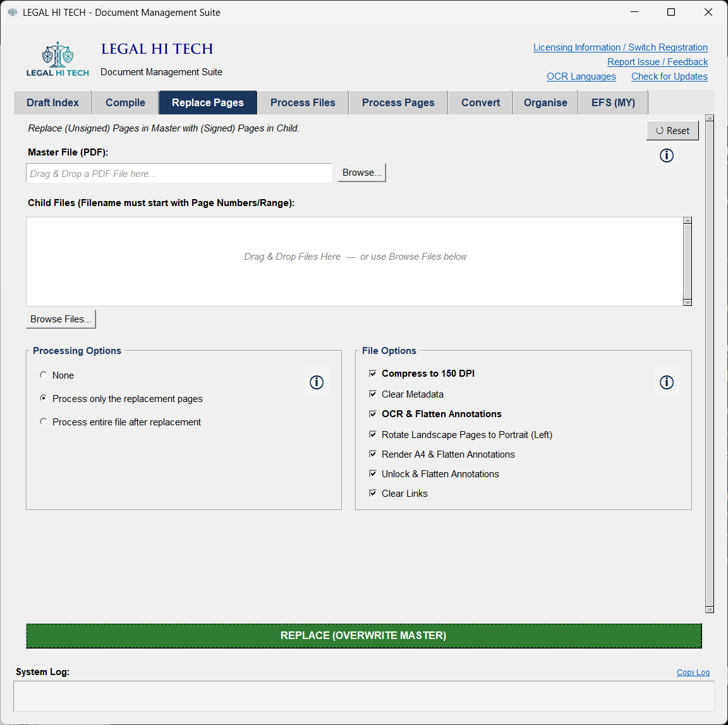Uncheck Unlock & Flatten Annotations

coord(372,473)
